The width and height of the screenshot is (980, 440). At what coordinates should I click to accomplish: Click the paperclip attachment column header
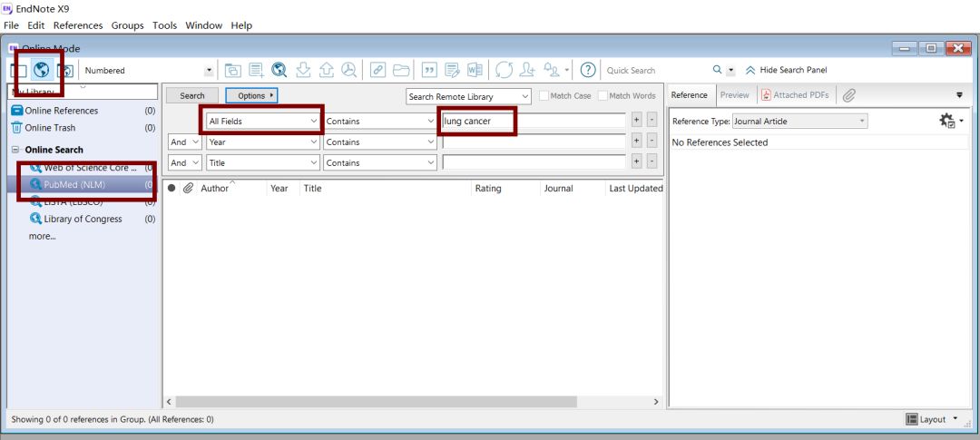click(188, 188)
